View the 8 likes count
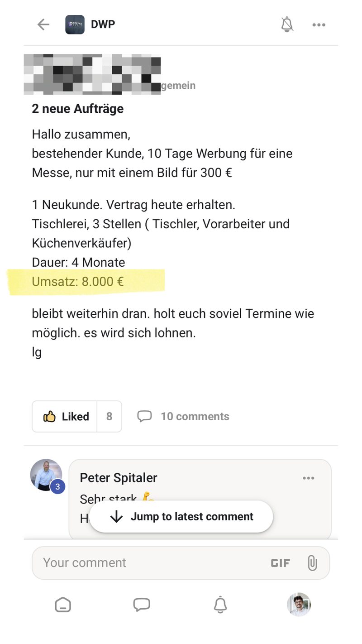The height and width of the screenshot is (644, 362). 109,416
